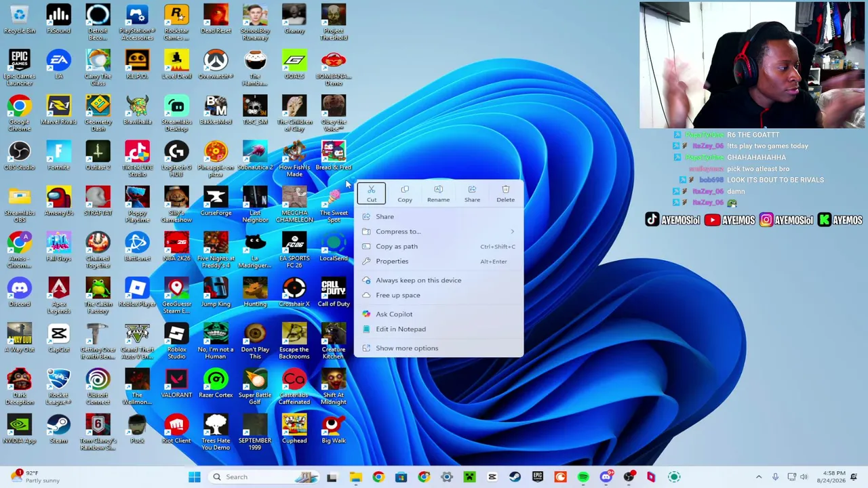Select the NVIDIA App desktop icon
868x488 pixels.
pos(20,428)
